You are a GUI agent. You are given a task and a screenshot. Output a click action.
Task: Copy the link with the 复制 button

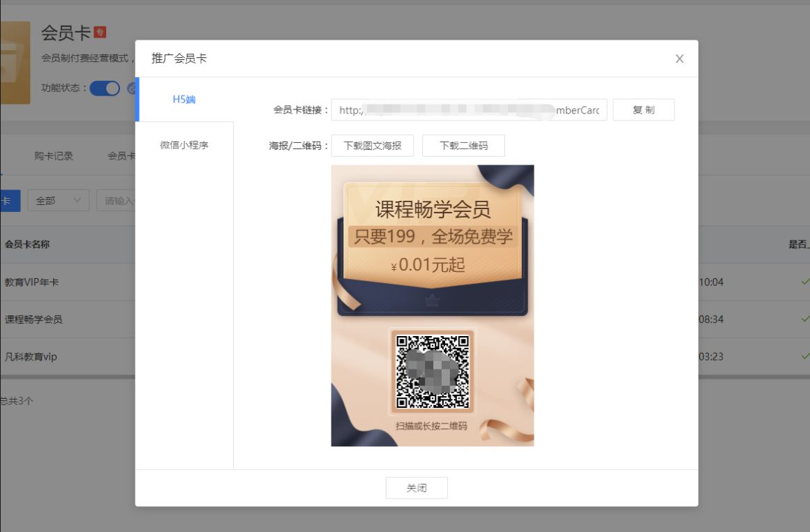644,110
